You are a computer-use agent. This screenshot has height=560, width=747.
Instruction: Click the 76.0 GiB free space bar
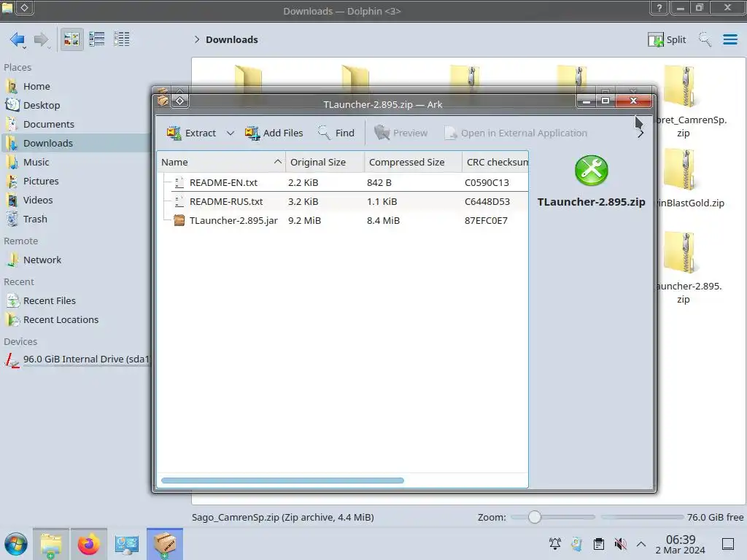coord(642,517)
